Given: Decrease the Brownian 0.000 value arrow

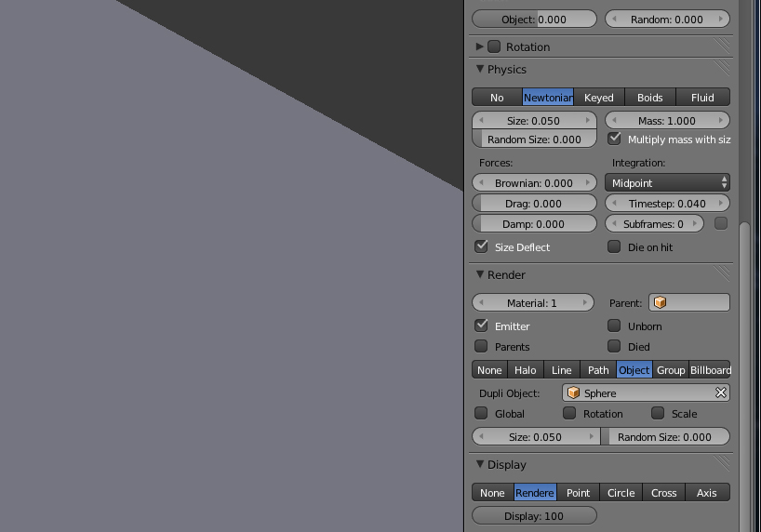Looking at the screenshot, I should (x=482, y=183).
